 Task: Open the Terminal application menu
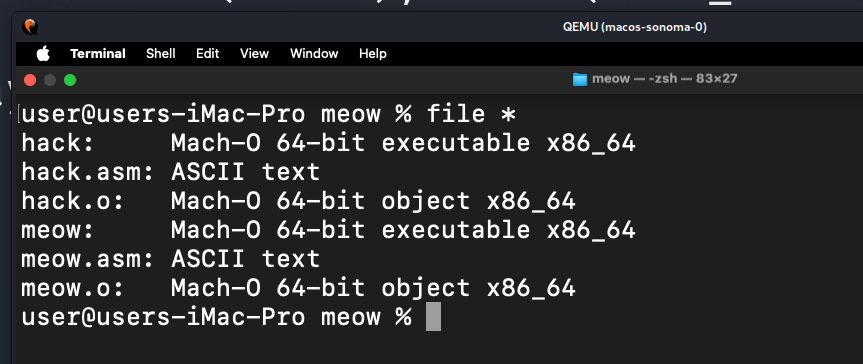(98, 53)
